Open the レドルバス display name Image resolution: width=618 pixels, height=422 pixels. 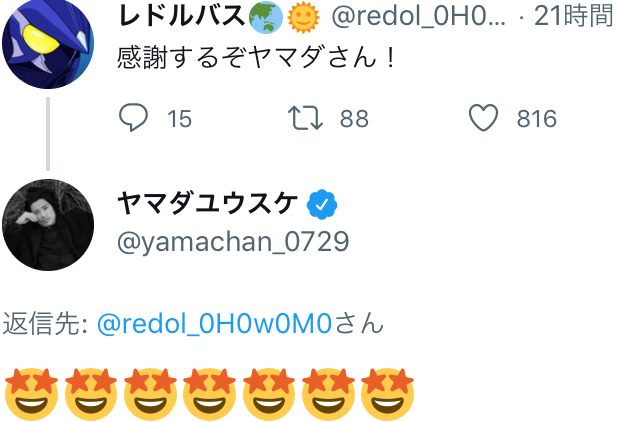pyautogui.click(x=182, y=17)
